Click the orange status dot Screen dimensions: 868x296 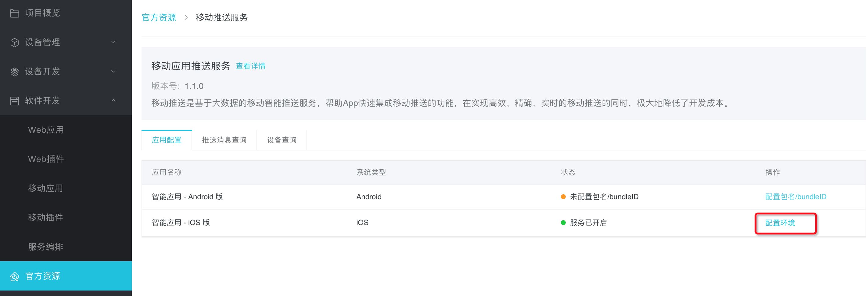coord(563,197)
